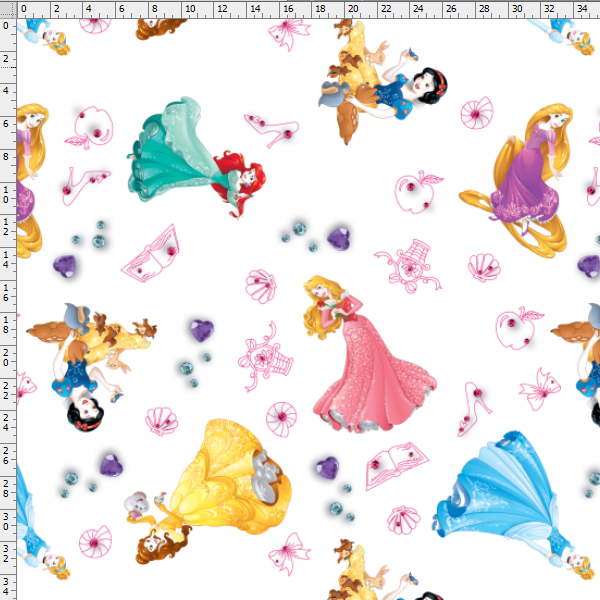Select the pink rose outline above Belle's gown
600x600 pixels.
pyautogui.click(x=283, y=412)
